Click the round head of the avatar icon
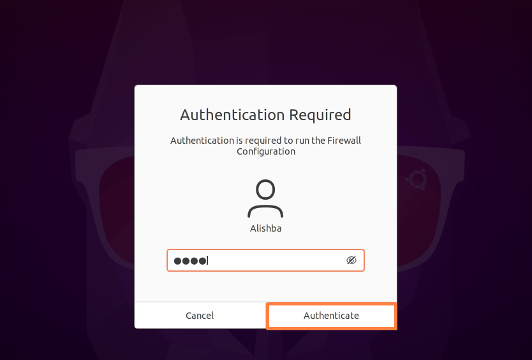Image resolution: width=532 pixels, height=360 pixels. (265, 189)
